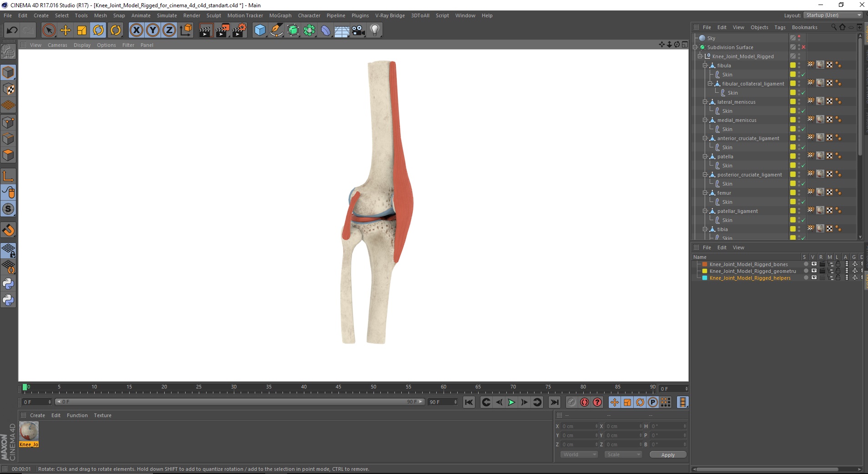
Task: Open Material Manager Texture menu
Action: coord(102,415)
